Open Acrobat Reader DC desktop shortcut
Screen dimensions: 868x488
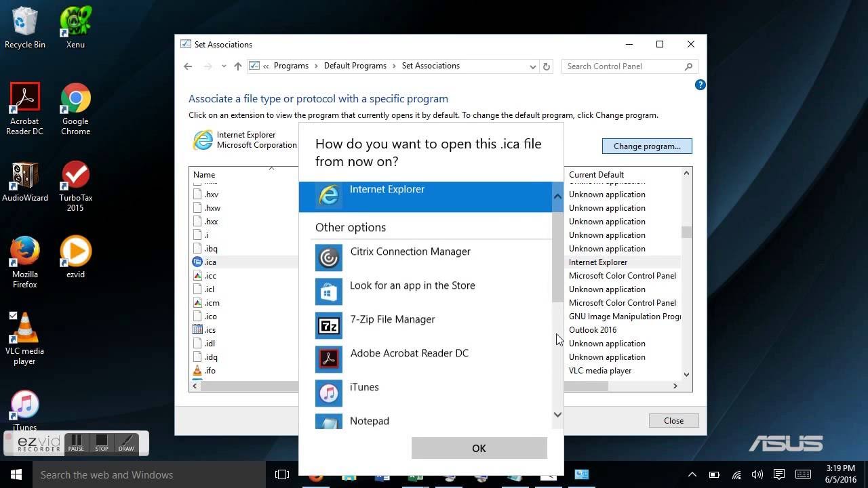tap(25, 109)
